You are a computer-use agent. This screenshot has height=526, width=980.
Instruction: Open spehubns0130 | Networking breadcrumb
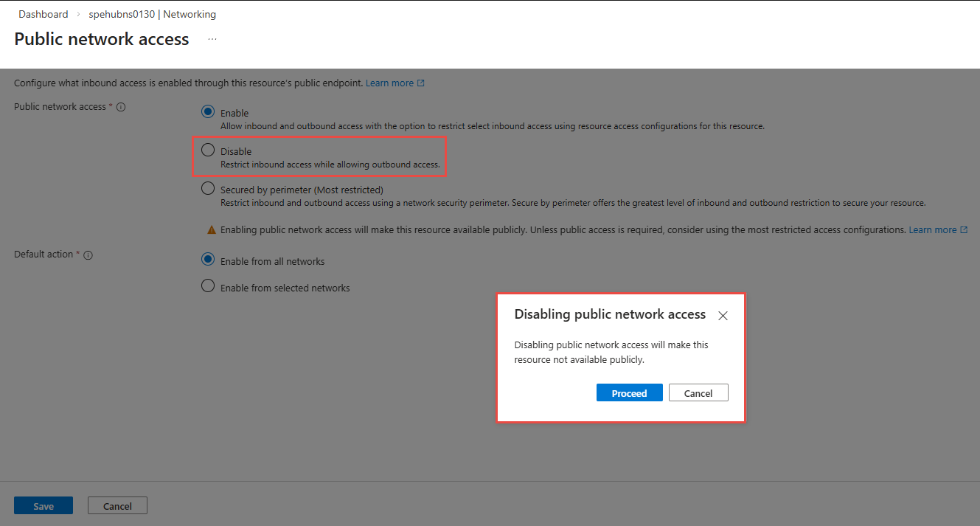[153, 14]
